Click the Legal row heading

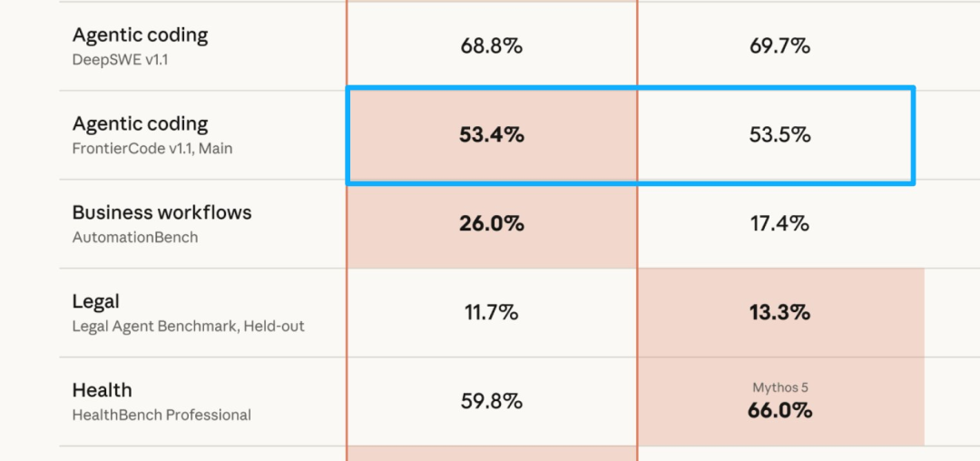click(95, 301)
